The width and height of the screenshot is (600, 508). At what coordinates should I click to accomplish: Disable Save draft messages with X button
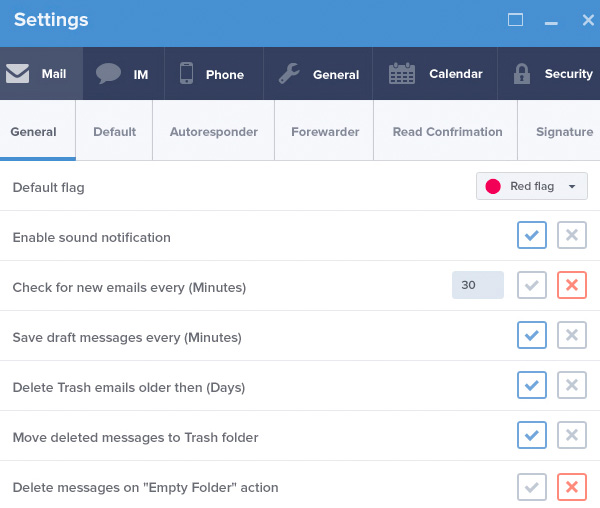pyautogui.click(x=572, y=336)
